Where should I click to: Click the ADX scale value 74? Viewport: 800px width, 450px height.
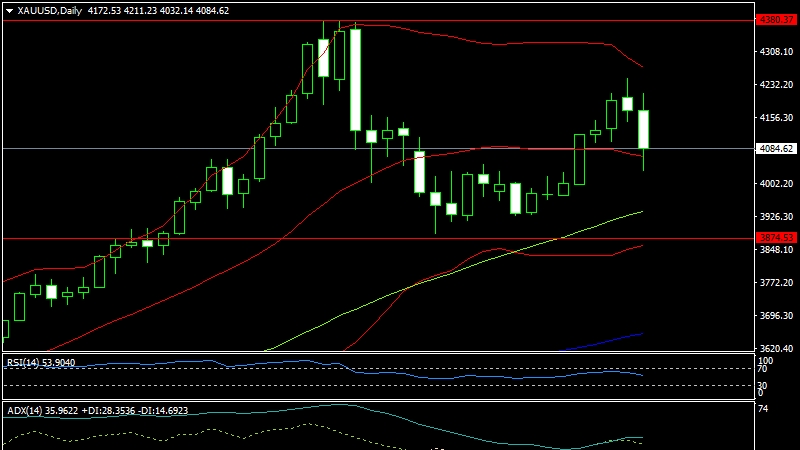point(764,409)
